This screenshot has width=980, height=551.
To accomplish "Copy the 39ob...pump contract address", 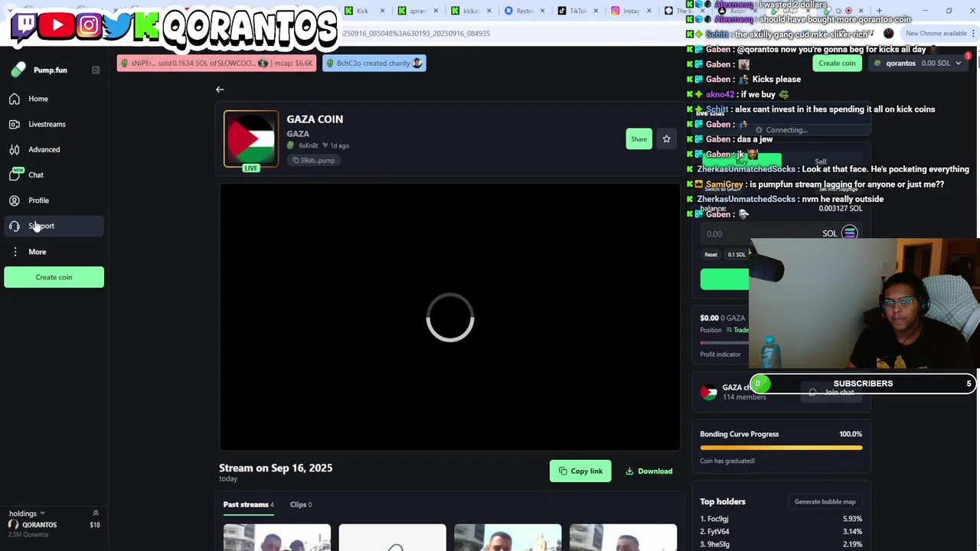I will click(x=313, y=160).
